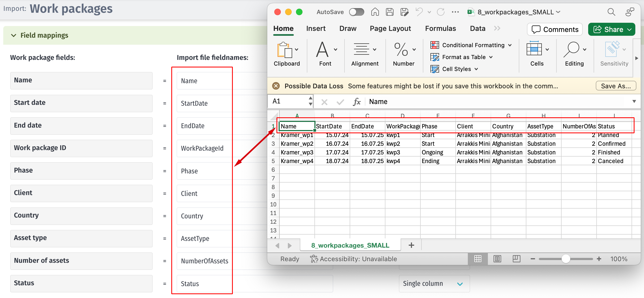This screenshot has width=644, height=298.
Task: Open the Undo history dropdown arrow
Action: point(429,12)
